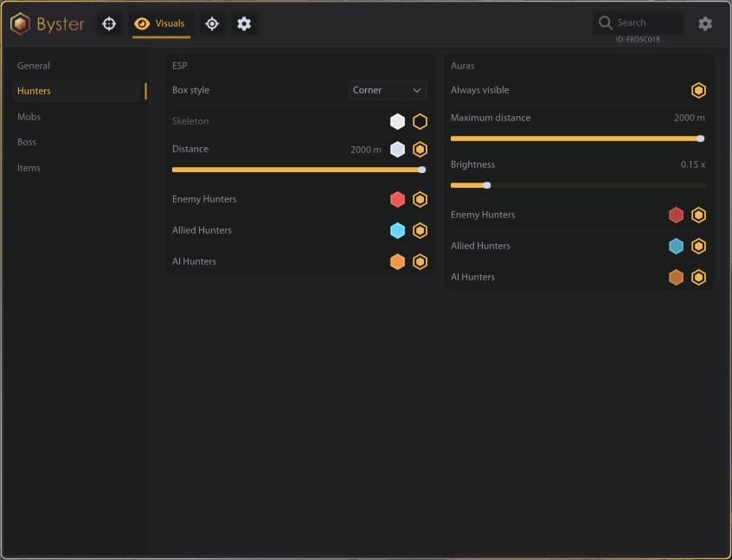This screenshot has width=732, height=560.
Task: Switch to the Visuals tab
Action: (161, 23)
